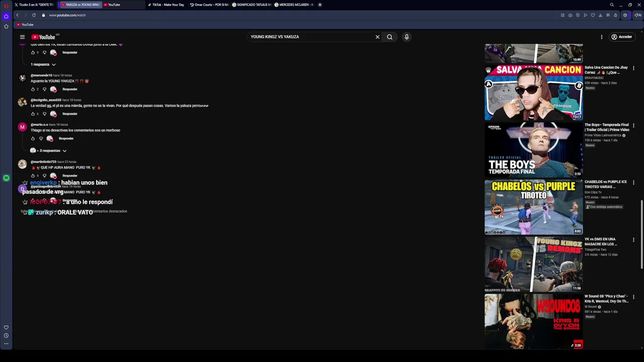
Task: Dislike the @manumds10 comment
Action: pyautogui.click(x=44, y=89)
